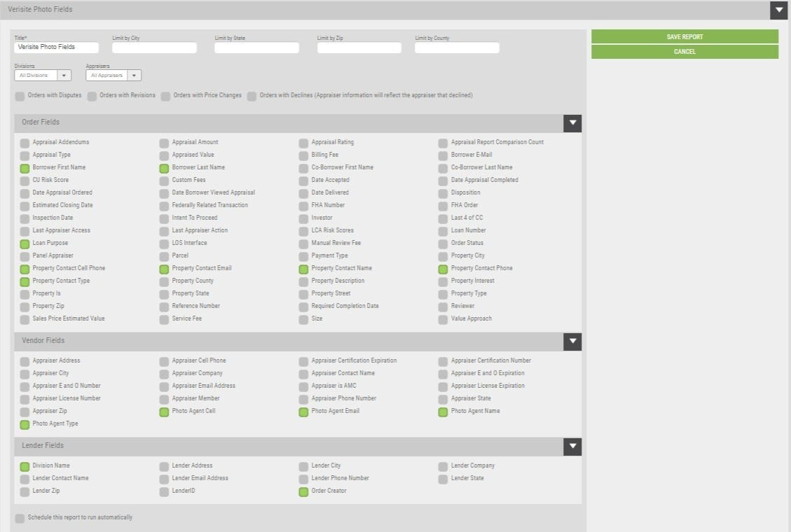Uncheck Property Contact Cell Phone
The width and height of the screenshot is (791, 532).
coord(25,269)
